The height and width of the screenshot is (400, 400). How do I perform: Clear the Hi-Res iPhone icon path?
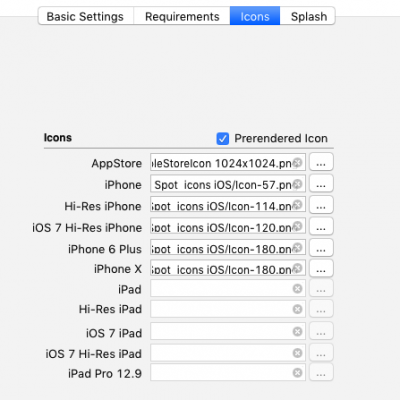[x=297, y=205]
